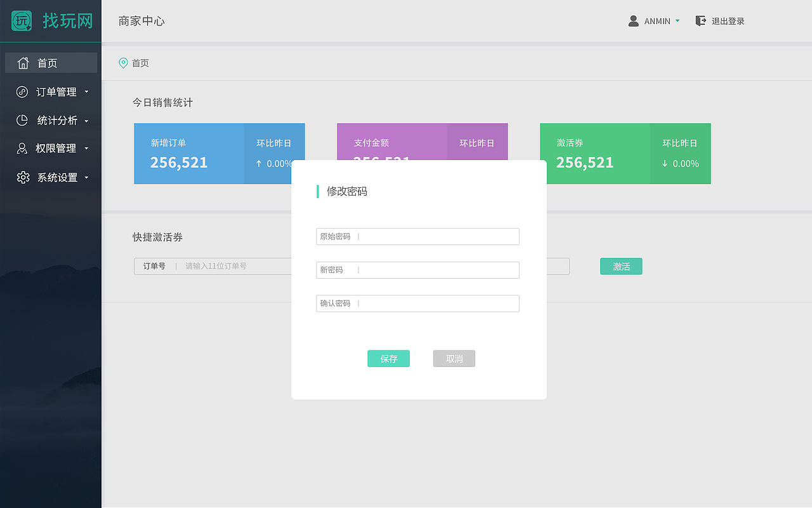Cancel the dialog with 取消
This screenshot has height=508, width=812.
tap(454, 359)
